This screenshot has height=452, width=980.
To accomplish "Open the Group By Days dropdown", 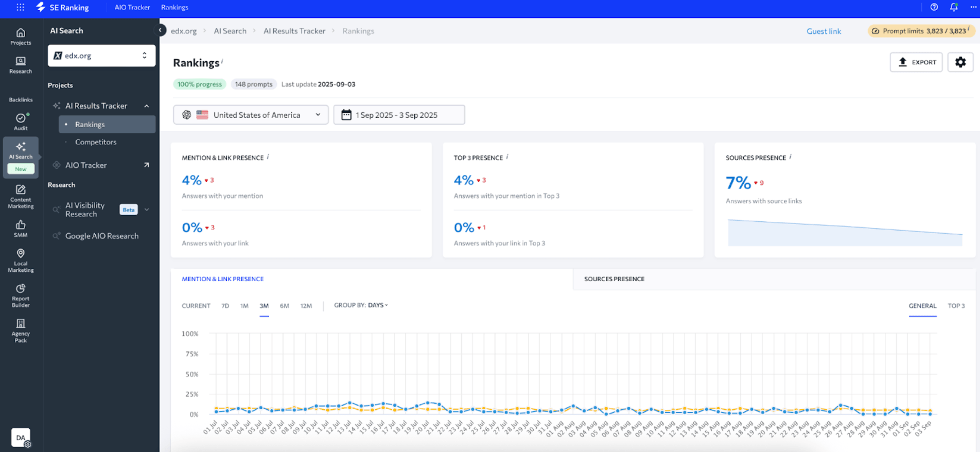I will [361, 305].
